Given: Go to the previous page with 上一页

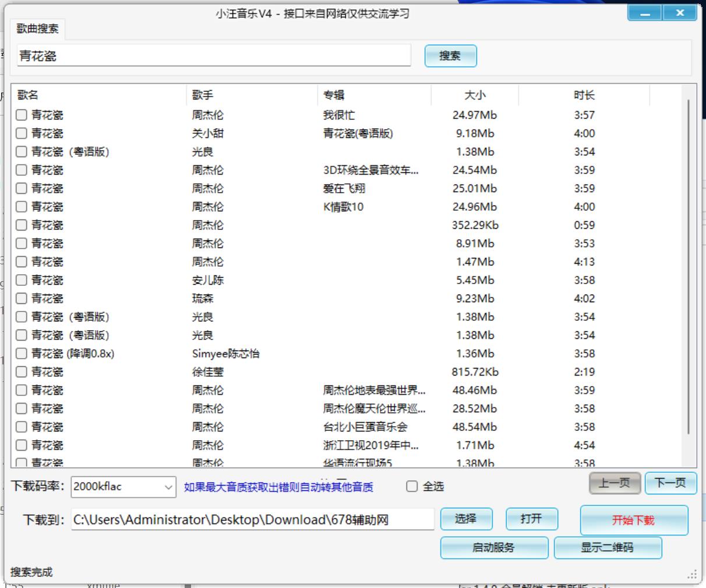Looking at the screenshot, I should pos(615,483).
